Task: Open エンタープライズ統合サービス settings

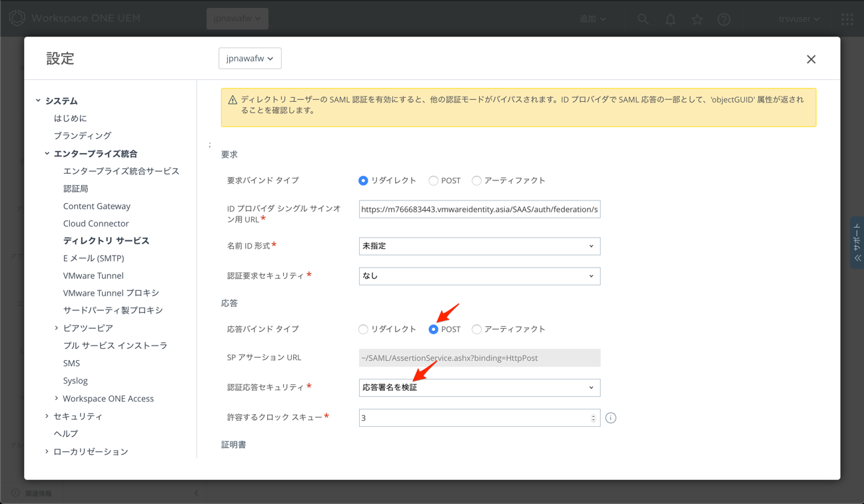Action: click(121, 171)
